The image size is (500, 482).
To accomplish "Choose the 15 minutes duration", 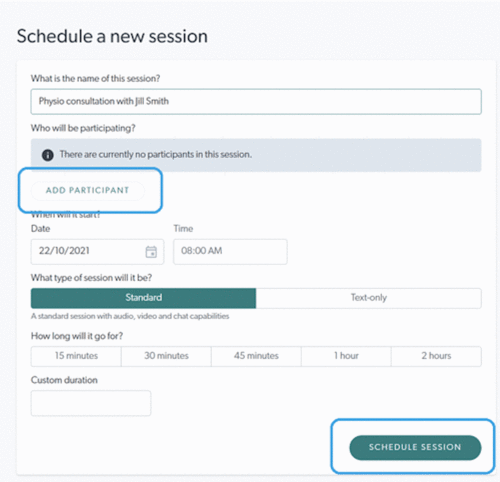I will coord(76,356).
